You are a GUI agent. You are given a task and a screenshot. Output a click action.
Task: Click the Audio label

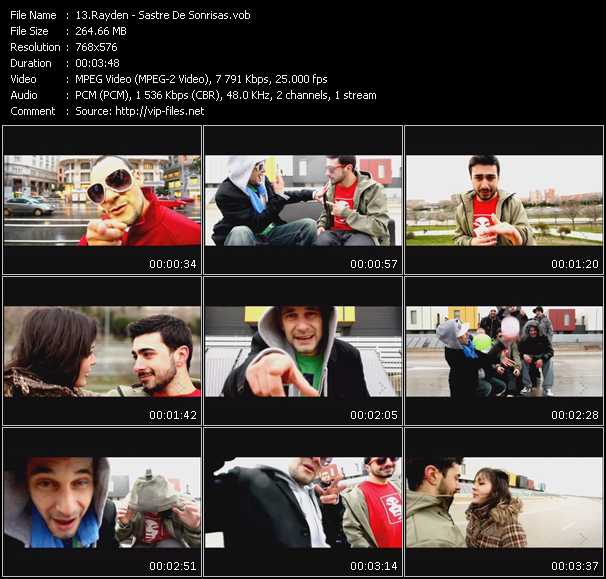click(x=24, y=95)
